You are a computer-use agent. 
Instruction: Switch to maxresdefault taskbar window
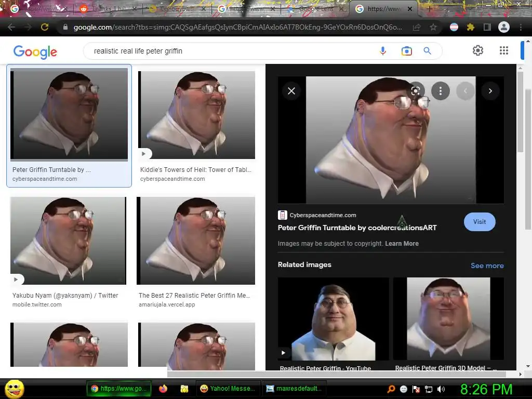(294, 389)
